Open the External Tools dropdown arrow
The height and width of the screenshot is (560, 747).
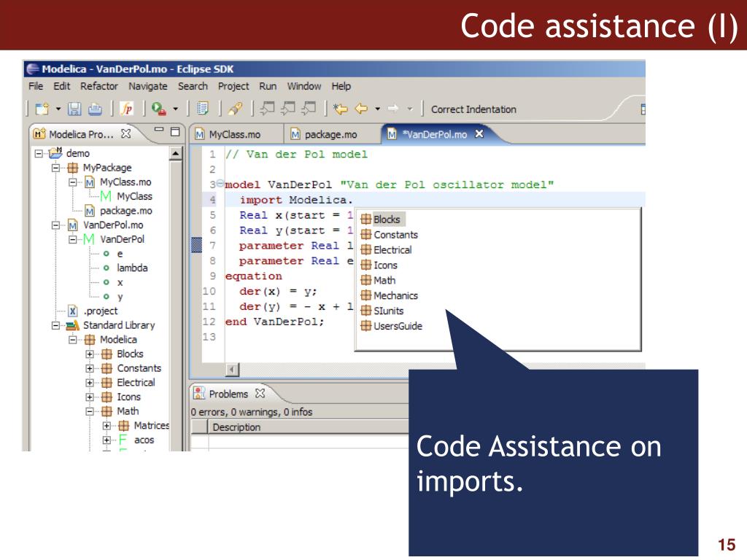[x=175, y=109]
